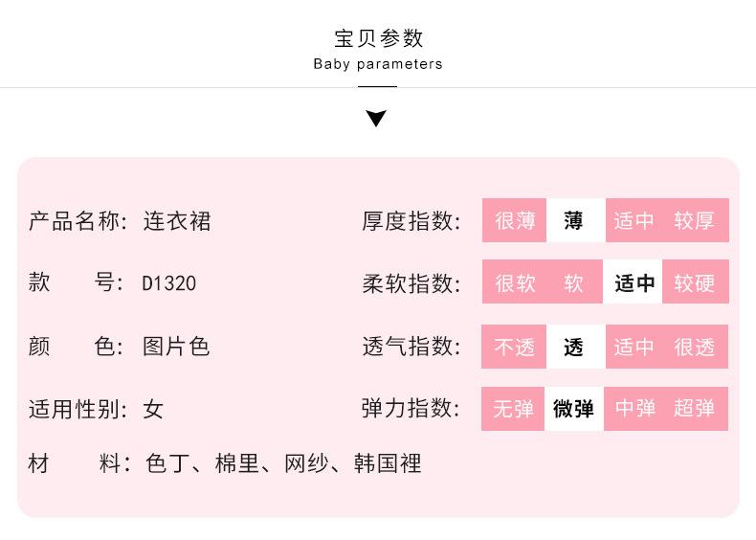Click the 宝贝参数 section heading
The height and width of the screenshot is (540, 756).
[x=378, y=38]
